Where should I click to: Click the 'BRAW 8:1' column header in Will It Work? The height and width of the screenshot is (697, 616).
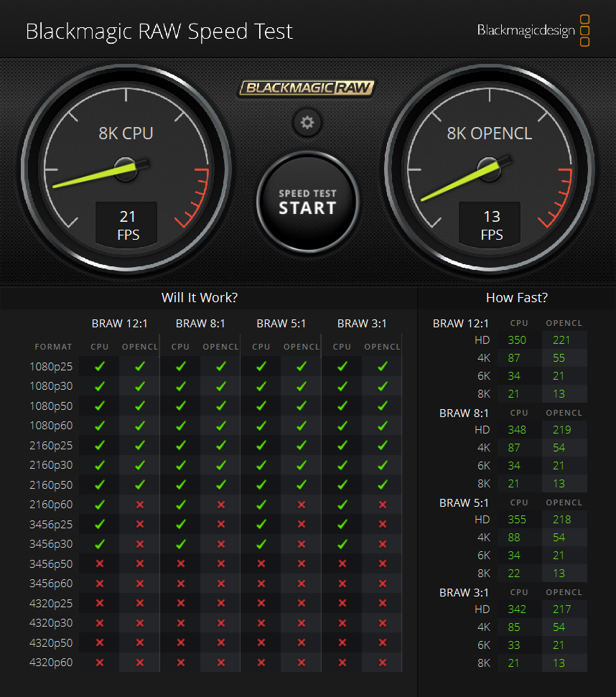[x=200, y=324]
